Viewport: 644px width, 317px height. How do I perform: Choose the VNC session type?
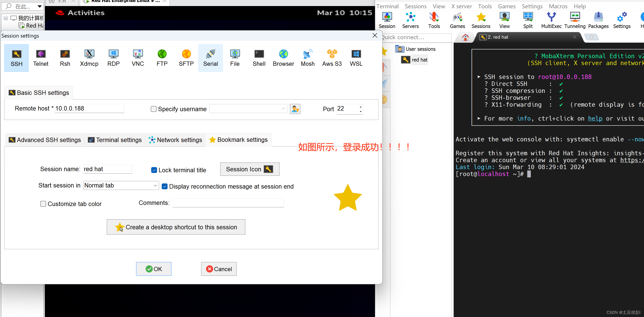[138, 58]
